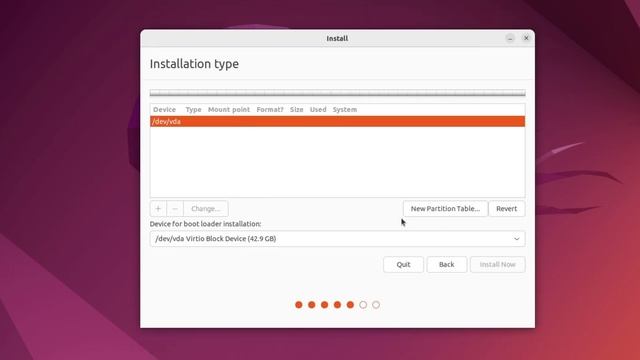Image resolution: width=640 pixels, height=360 pixels.
Task: Click the Install Now button
Action: 498,264
